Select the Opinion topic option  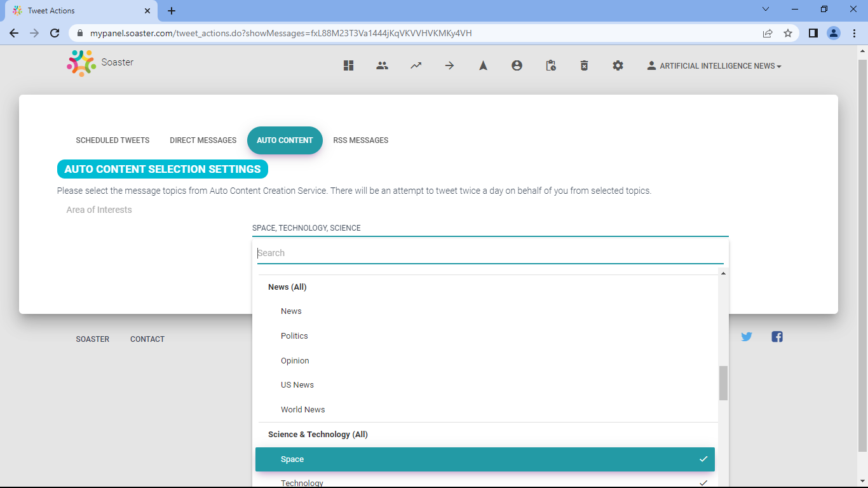coord(485,360)
